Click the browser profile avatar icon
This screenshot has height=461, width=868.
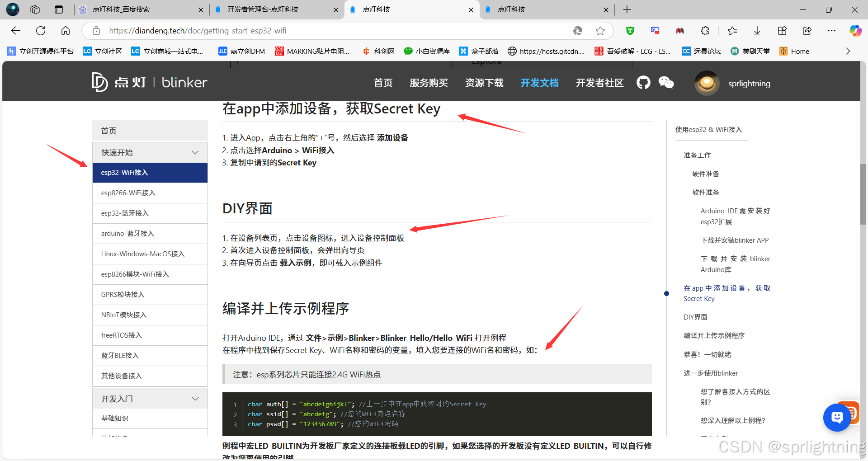tap(12, 9)
